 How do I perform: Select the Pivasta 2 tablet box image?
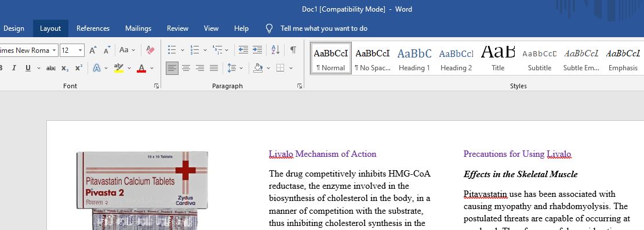(142, 191)
